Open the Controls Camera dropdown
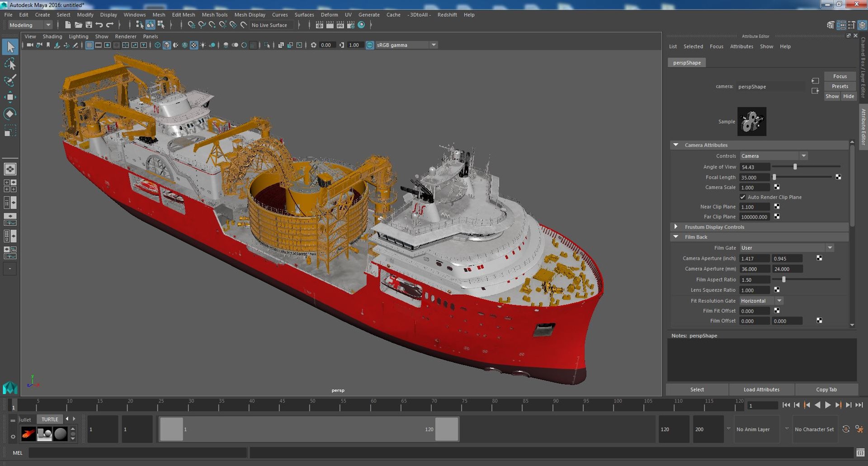 774,156
